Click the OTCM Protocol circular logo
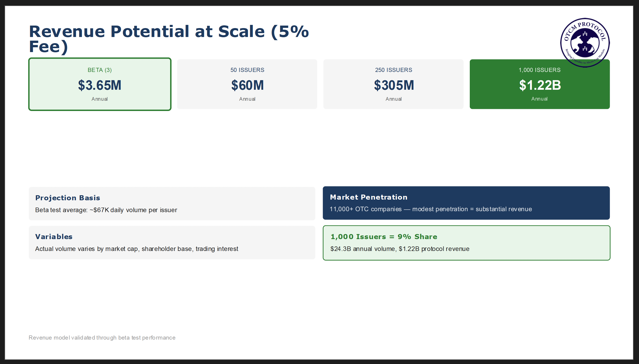639x364 pixels. pos(584,42)
